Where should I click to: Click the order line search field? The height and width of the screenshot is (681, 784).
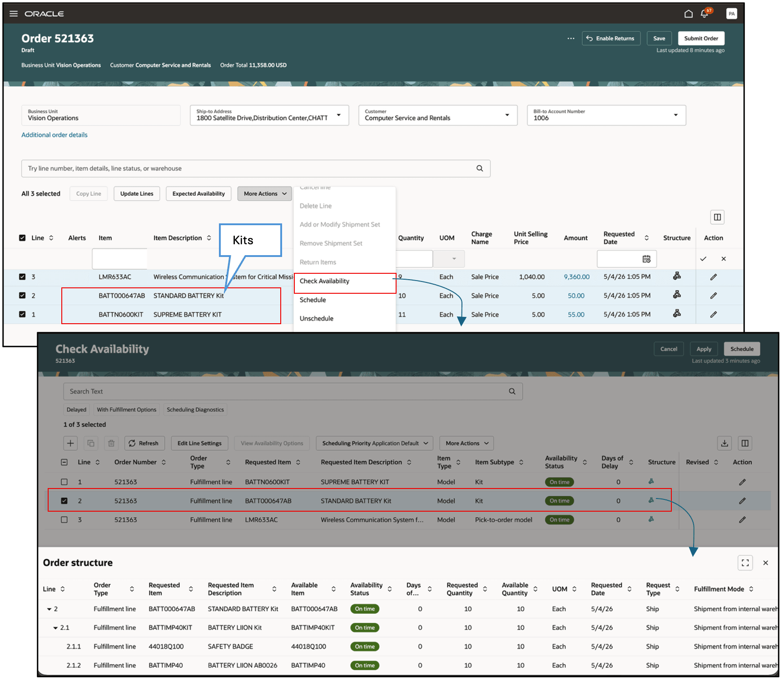point(256,168)
